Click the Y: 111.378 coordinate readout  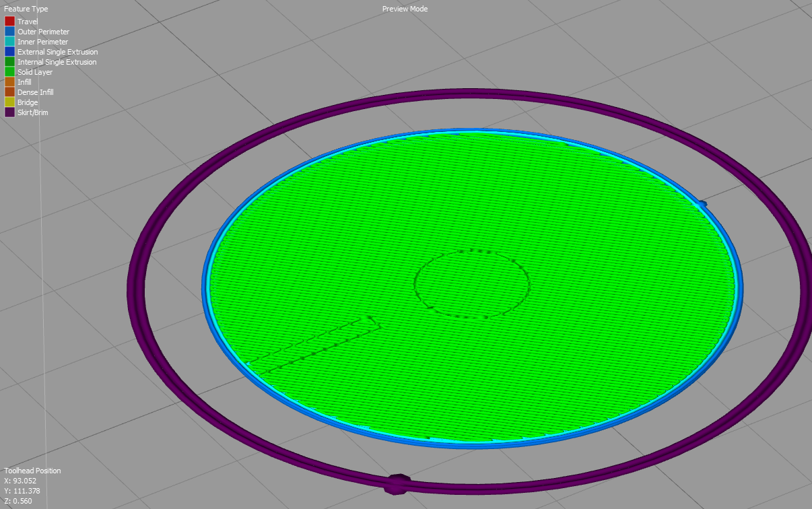pyautogui.click(x=22, y=491)
